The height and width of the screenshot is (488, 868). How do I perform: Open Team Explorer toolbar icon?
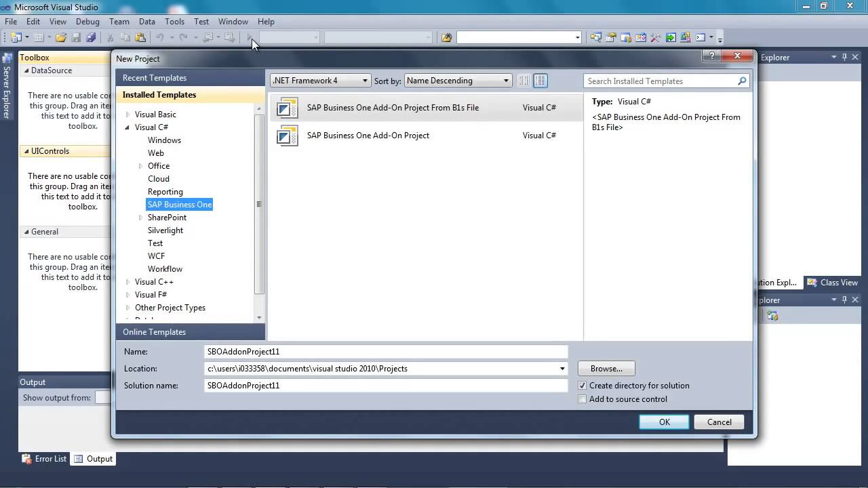click(x=625, y=38)
